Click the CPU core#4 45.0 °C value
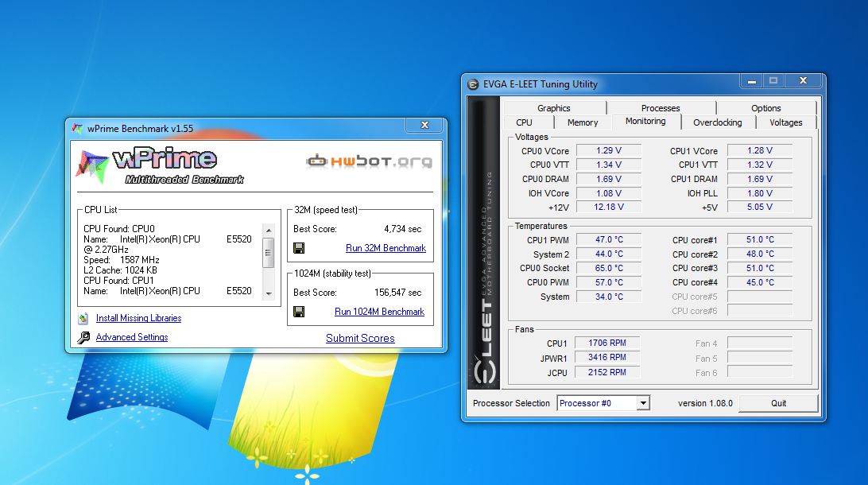This screenshot has width=868, height=485. tap(760, 282)
